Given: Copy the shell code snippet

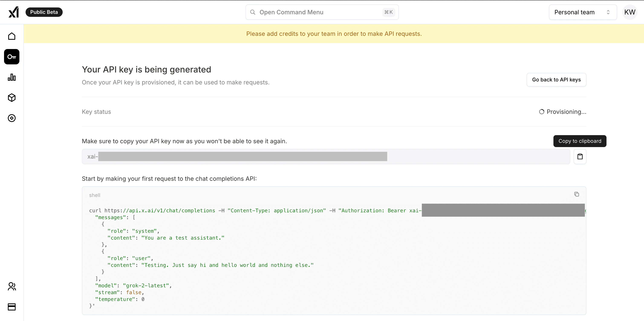Looking at the screenshot, I should point(576,194).
